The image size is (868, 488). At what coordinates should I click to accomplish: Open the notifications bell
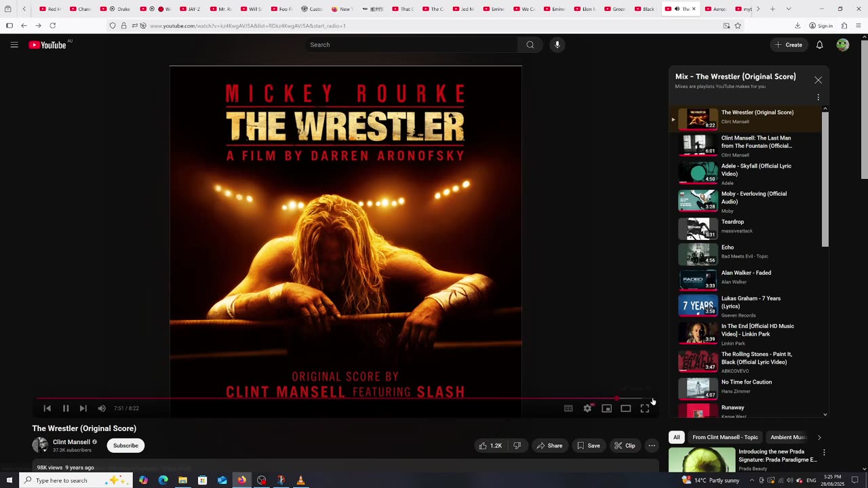click(819, 45)
